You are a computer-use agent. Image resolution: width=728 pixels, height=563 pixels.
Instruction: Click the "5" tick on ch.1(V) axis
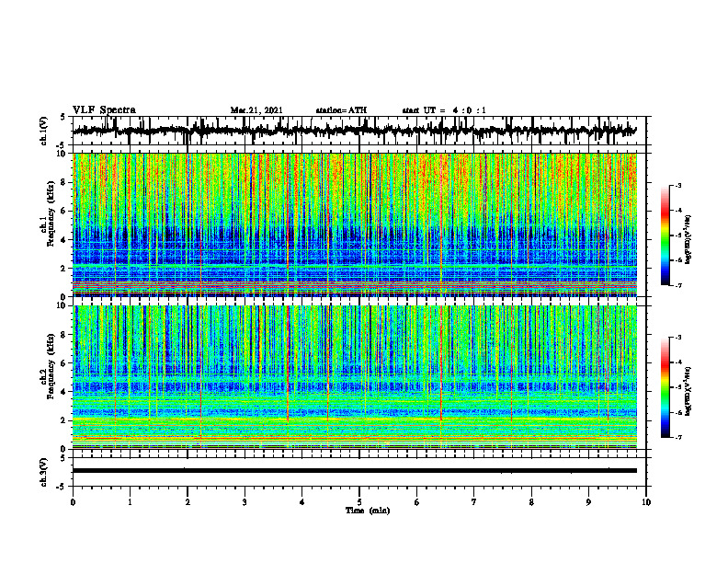coord(63,118)
